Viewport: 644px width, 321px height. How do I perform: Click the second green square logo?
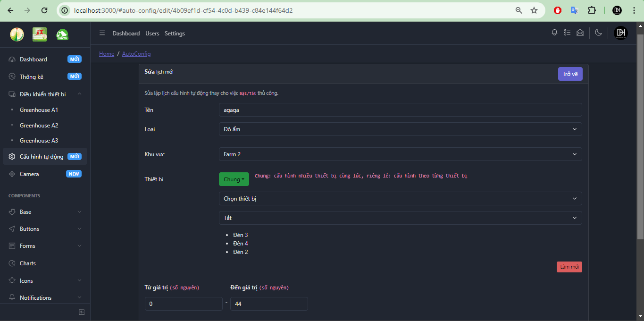(x=40, y=34)
